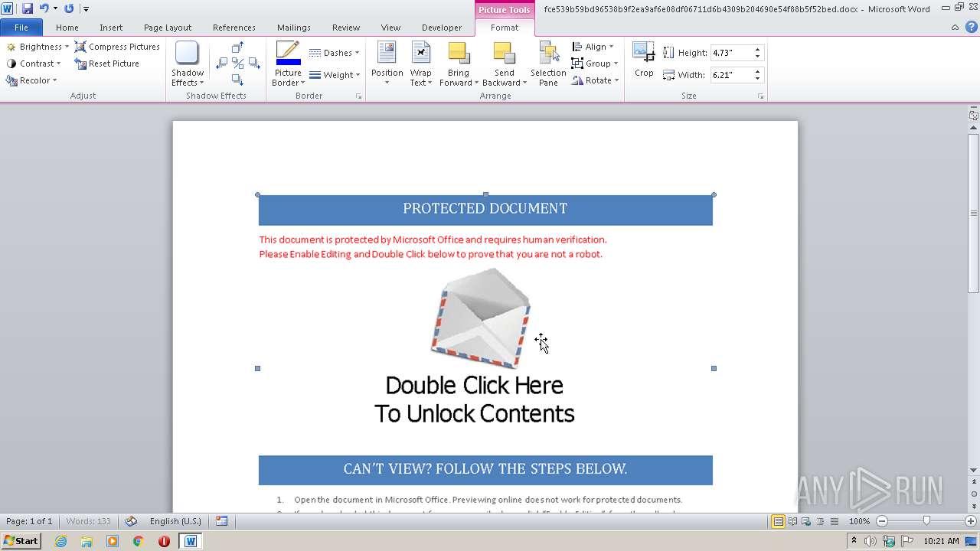The height and width of the screenshot is (551, 980).
Task: Increase picture height with up arrow
Action: coord(757,50)
